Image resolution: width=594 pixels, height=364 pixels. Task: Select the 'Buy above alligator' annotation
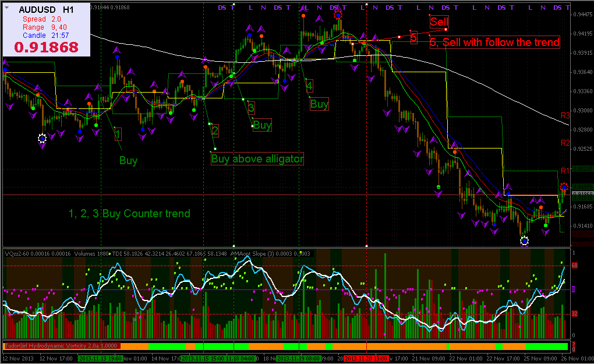(257, 159)
